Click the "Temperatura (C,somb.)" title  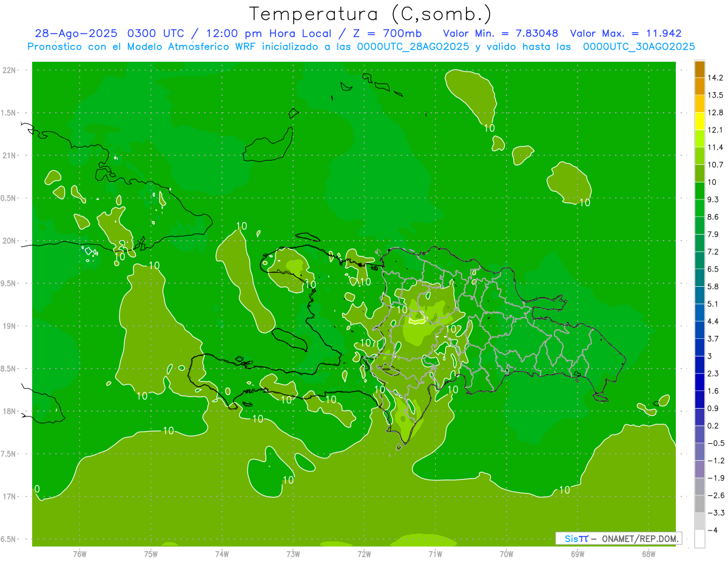370,14
